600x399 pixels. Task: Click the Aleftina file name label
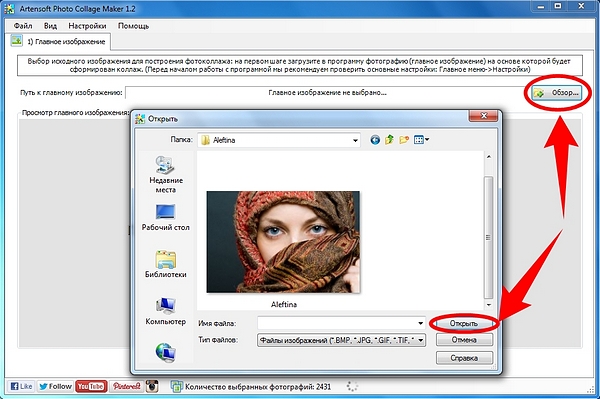tap(284, 305)
